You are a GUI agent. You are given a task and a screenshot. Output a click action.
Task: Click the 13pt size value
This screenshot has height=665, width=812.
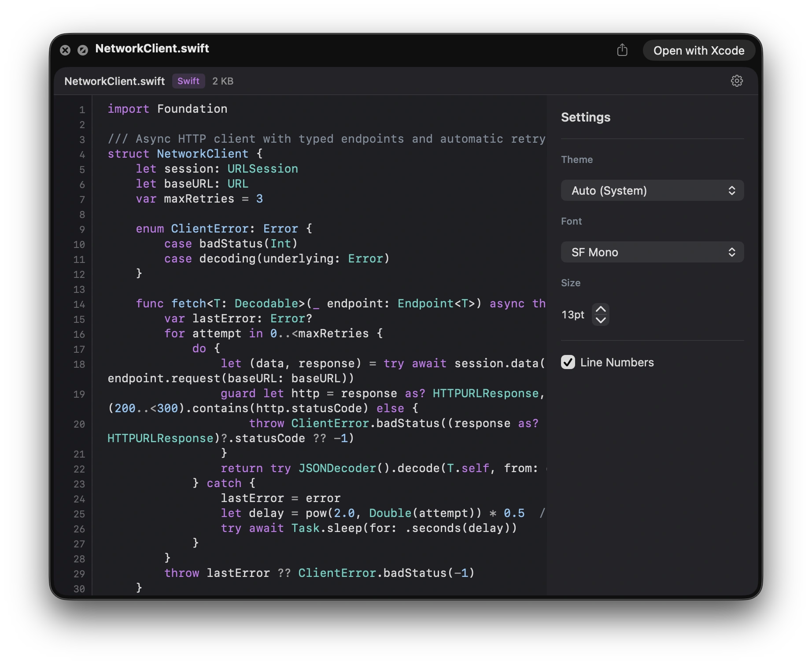(x=573, y=314)
